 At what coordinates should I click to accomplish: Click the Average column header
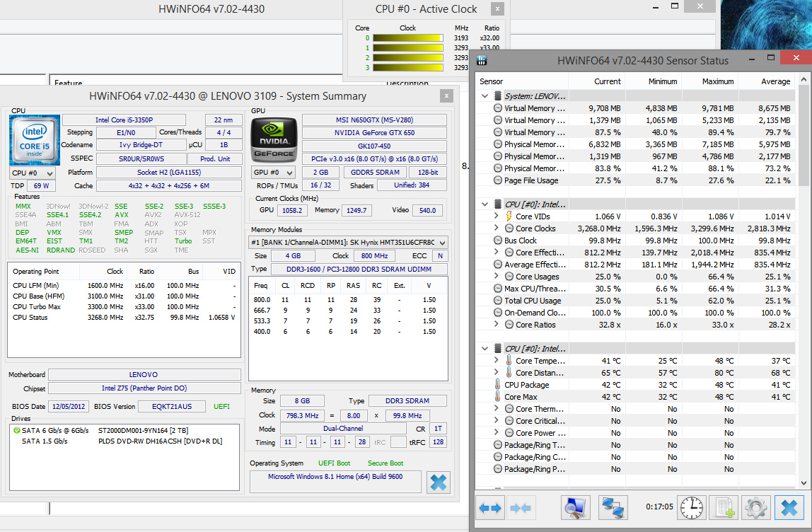(x=767, y=81)
